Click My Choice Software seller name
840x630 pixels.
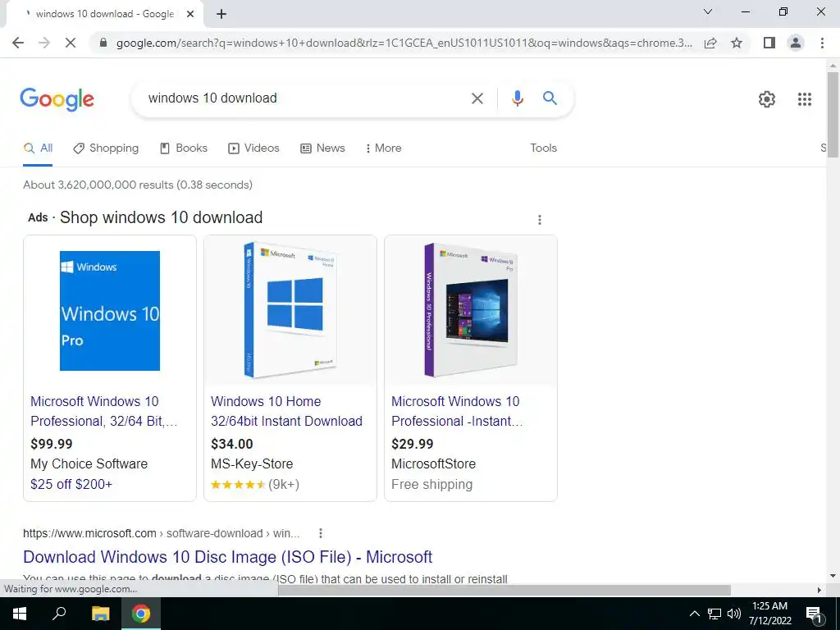click(89, 464)
